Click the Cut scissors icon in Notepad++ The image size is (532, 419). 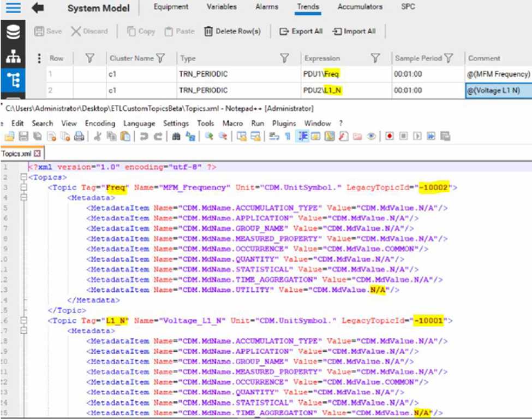pyautogui.click(x=97, y=137)
